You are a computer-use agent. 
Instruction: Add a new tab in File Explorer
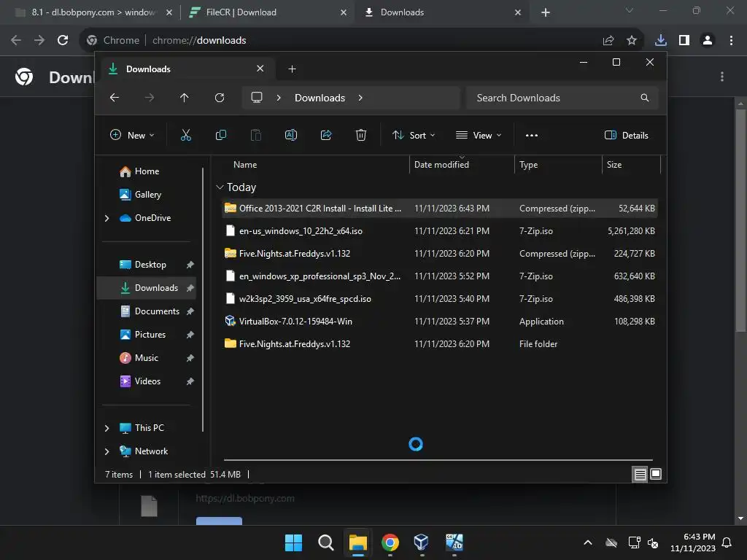click(292, 69)
